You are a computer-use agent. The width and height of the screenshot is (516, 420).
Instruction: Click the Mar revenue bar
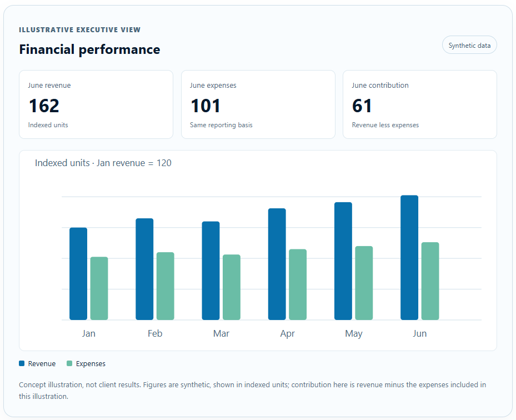(211, 271)
